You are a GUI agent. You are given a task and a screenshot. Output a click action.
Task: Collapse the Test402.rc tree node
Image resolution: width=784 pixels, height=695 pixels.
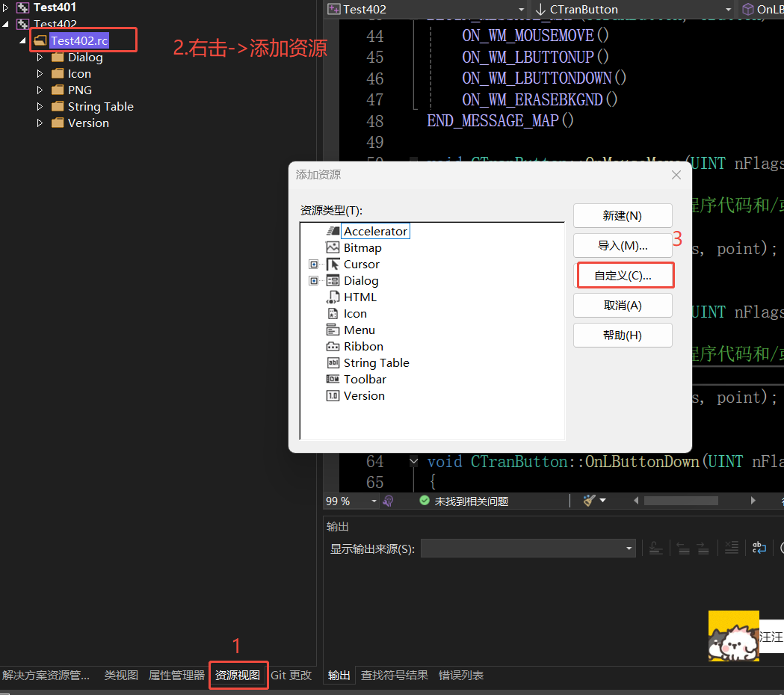pyautogui.click(x=22, y=40)
